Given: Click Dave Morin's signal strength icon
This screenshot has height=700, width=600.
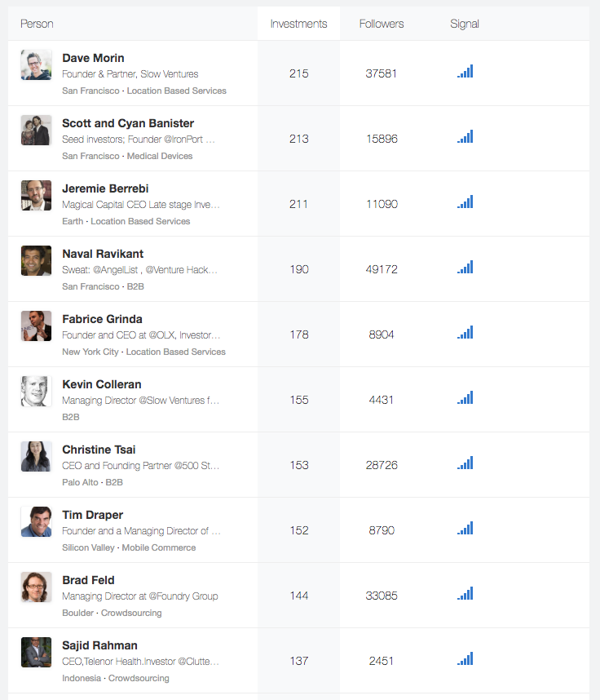Looking at the screenshot, I should click(x=465, y=72).
